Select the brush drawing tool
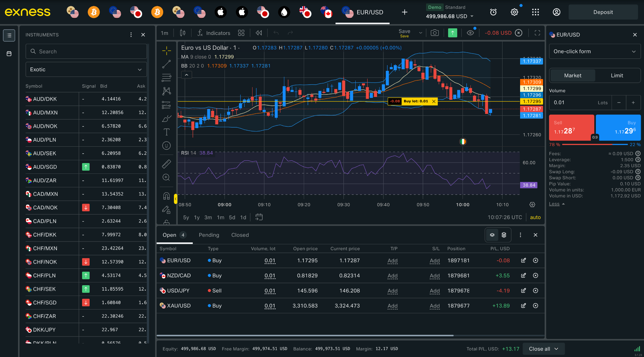The width and height of the screenshot is (644, 357). [x=166, y=118]
